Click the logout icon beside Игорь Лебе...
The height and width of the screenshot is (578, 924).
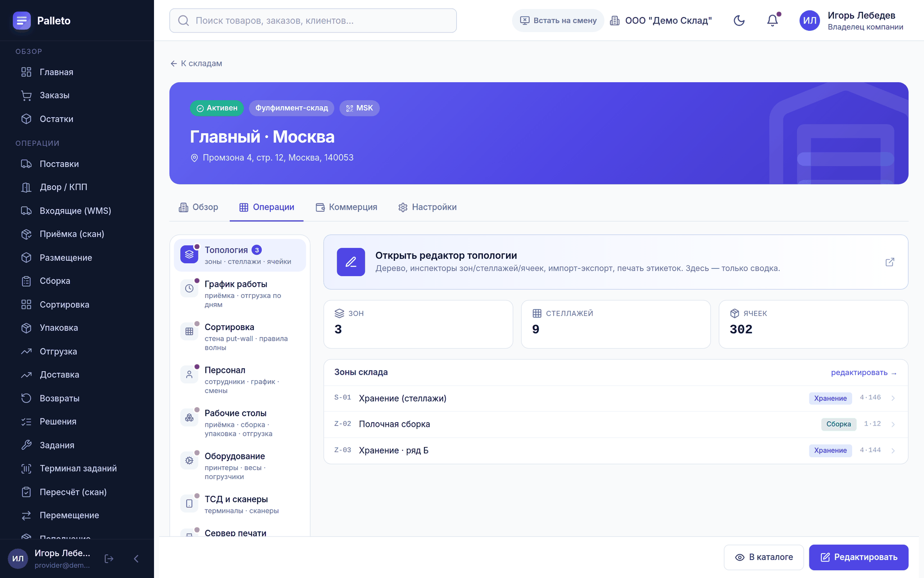pos(109,558)
